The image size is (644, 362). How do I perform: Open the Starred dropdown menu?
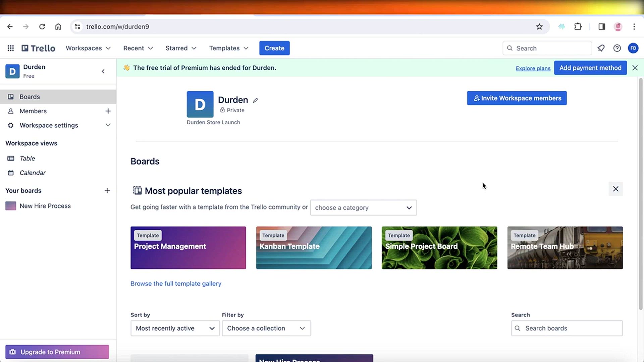pos(181,48)
